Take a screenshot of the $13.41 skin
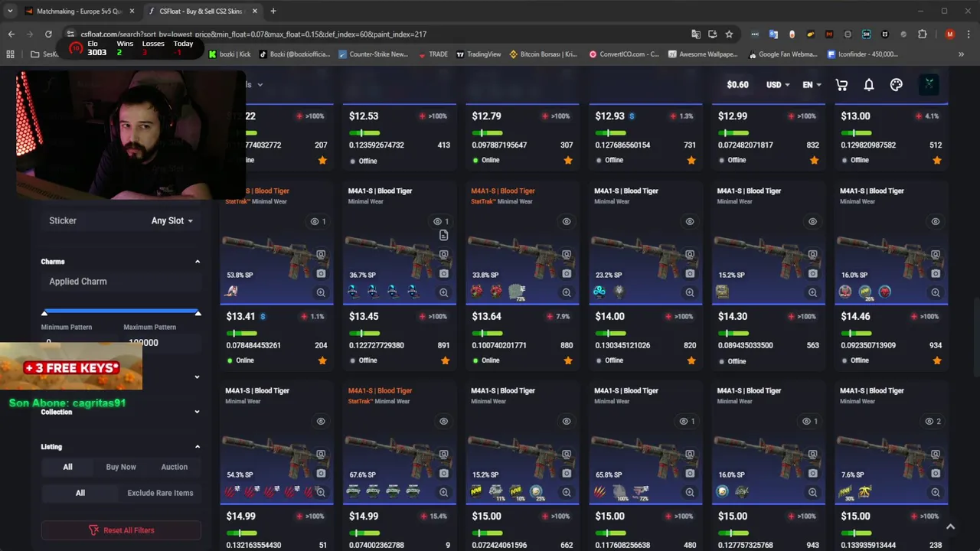 pos(321,273)
